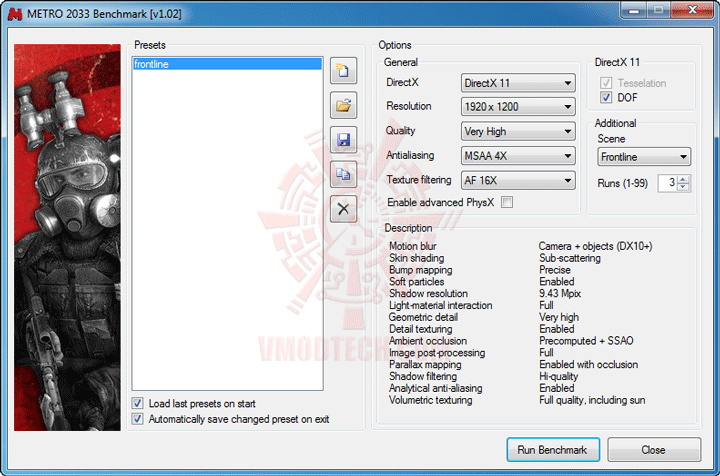
Task: Click the disabled Tesselation checkbox
Action: pos(606,83)
